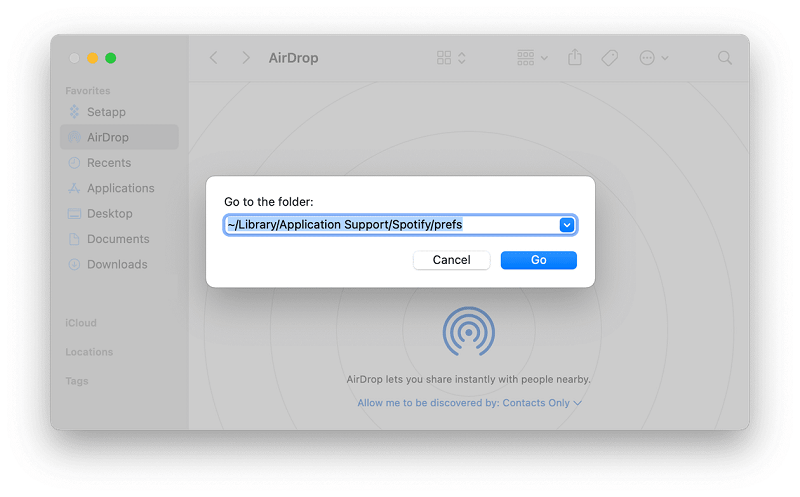Minimize the Finder window with yellow button

coord(92,58)
